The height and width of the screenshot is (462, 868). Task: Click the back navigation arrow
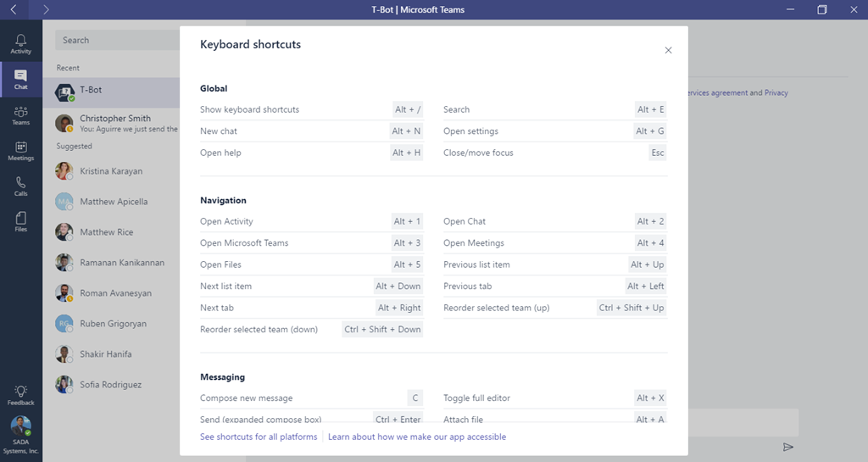click(x=14, y=9)
